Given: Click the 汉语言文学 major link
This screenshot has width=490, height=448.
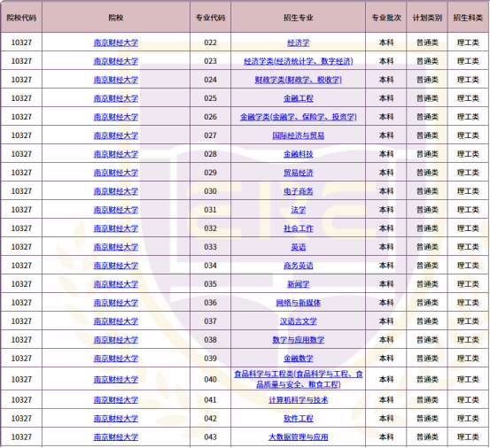Looking at the screenshot, I should click(x=298, y=321).
